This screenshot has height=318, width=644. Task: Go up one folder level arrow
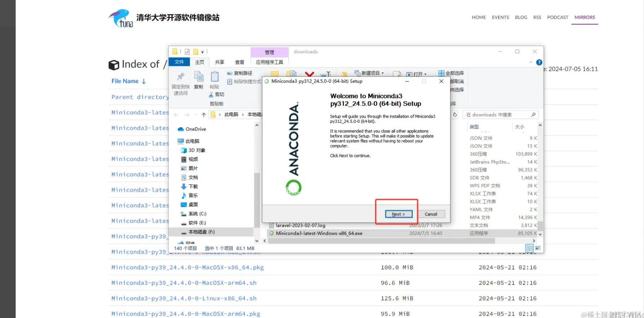point(204,115)
